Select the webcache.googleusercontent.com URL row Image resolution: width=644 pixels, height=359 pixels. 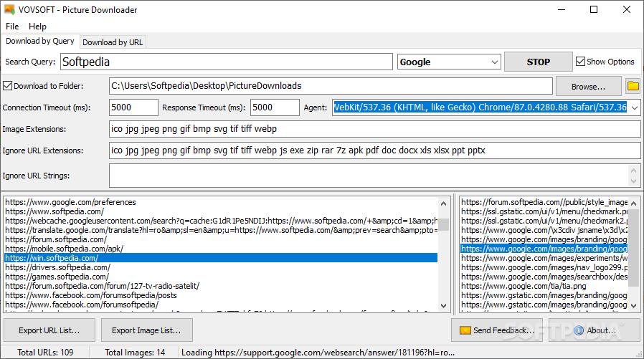(x=221, y=221)
